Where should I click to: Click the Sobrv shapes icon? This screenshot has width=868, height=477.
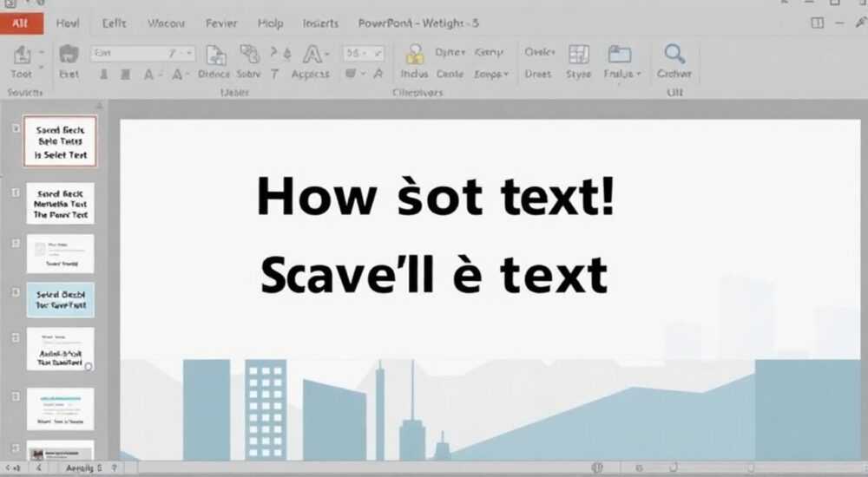click(249, 55)
